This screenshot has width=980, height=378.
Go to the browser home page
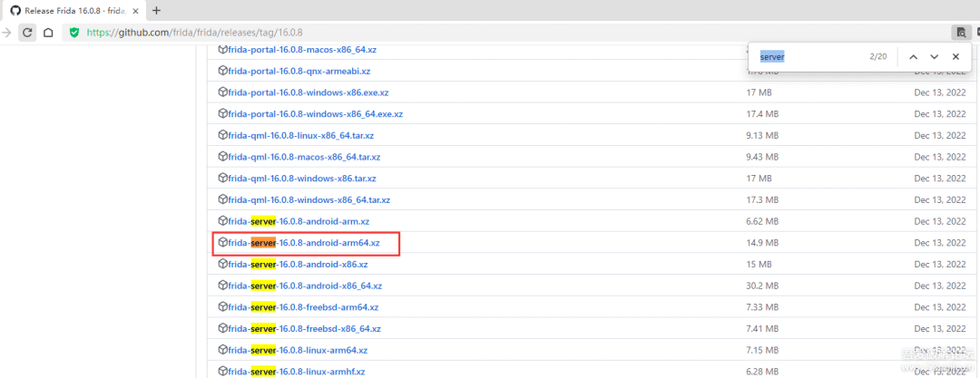tap(48, 33)
